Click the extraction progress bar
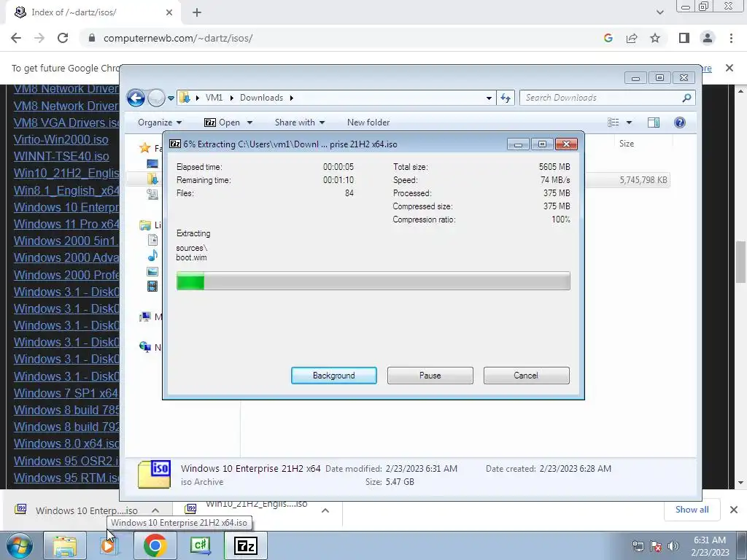 tap(373, 281)
